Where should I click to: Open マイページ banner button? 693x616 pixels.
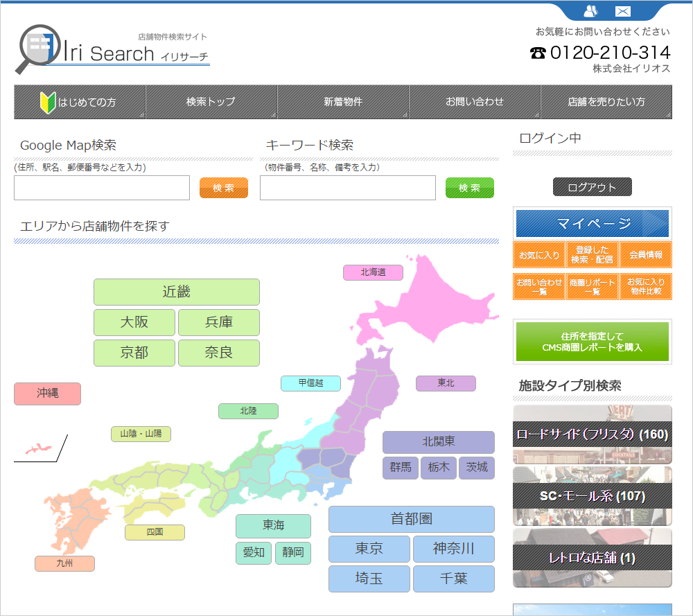593,224
